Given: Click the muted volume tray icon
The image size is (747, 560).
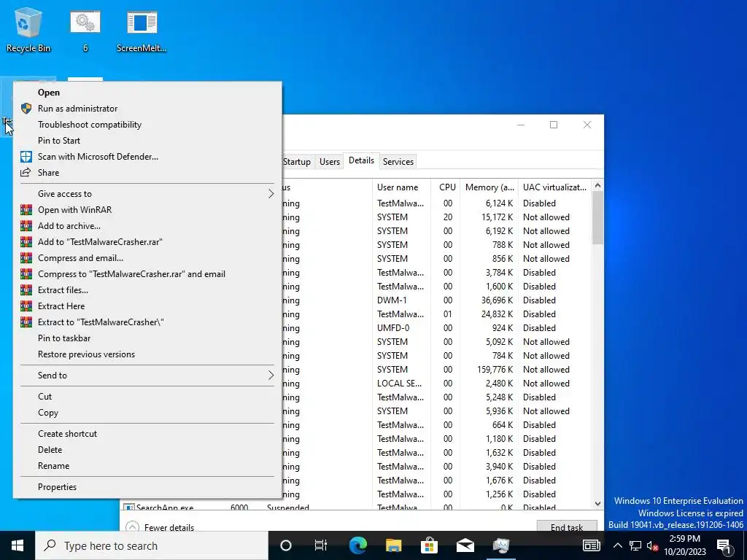Looking at the screenshot, I should 653,545.
